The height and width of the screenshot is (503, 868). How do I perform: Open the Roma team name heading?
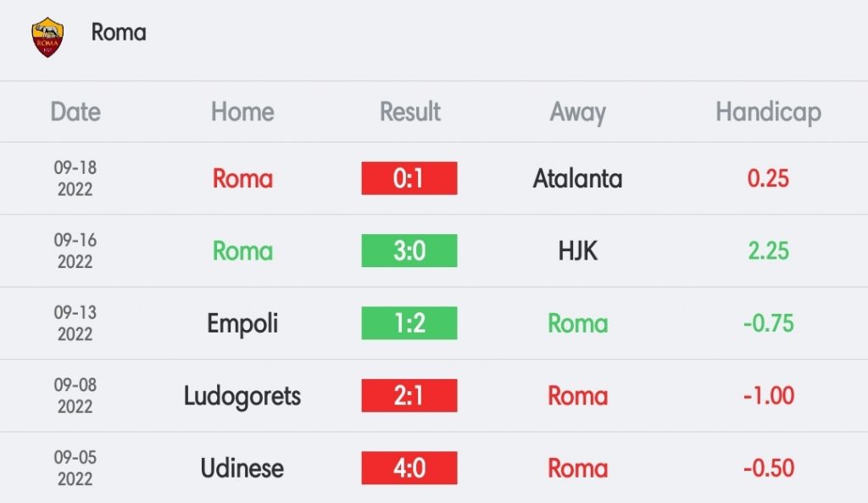[x=119, y=32]
